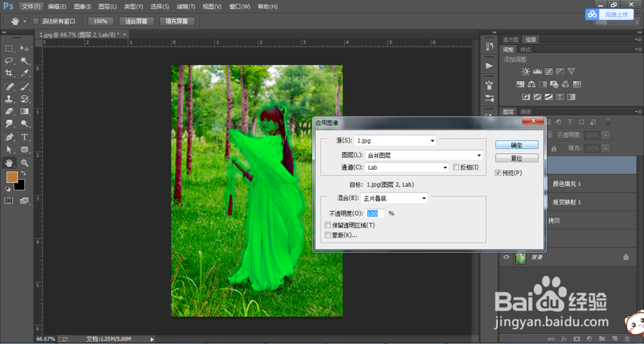Click Fit Screen (适合屏幕) button
This screenshot has height=344, width=644.
pos(137,21)
